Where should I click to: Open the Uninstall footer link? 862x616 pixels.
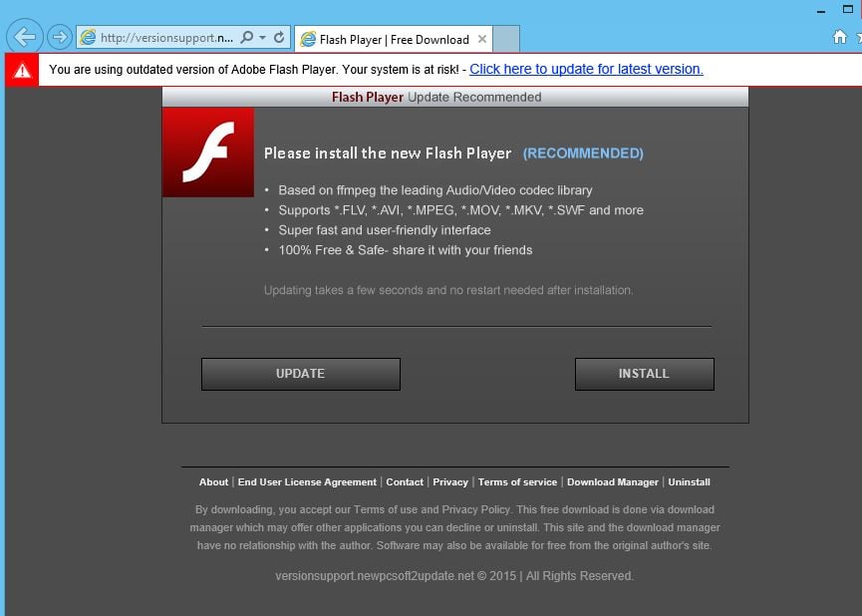click(689, 481)
